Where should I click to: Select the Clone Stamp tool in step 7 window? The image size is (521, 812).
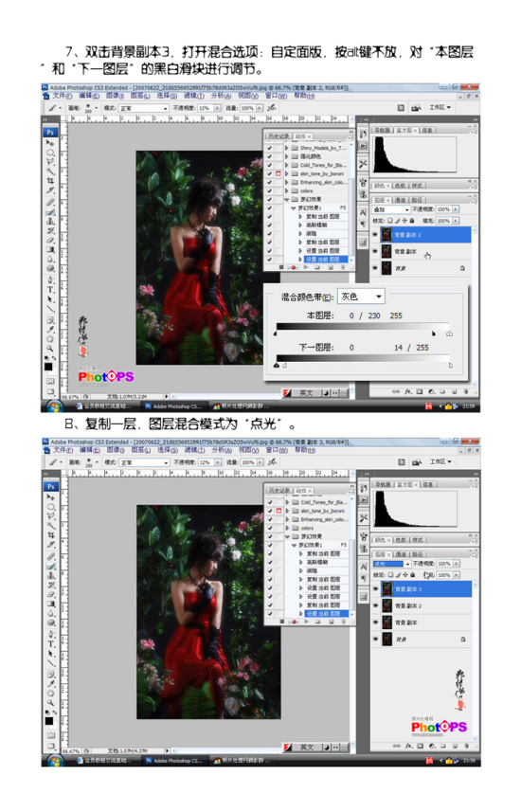point(50,221)
